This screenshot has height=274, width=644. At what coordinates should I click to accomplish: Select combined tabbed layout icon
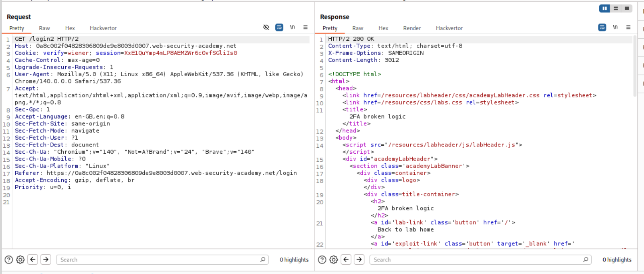627,8
